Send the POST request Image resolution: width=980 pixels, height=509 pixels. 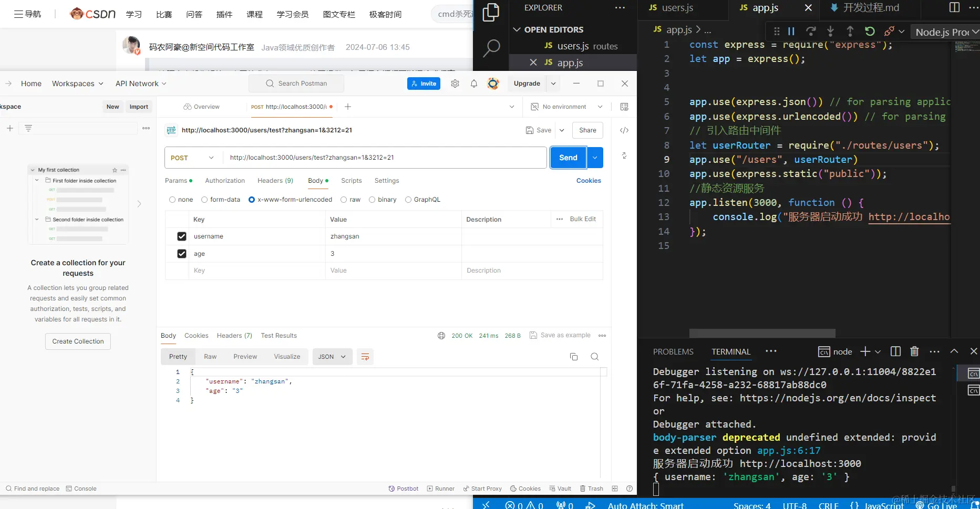[568, 158]
